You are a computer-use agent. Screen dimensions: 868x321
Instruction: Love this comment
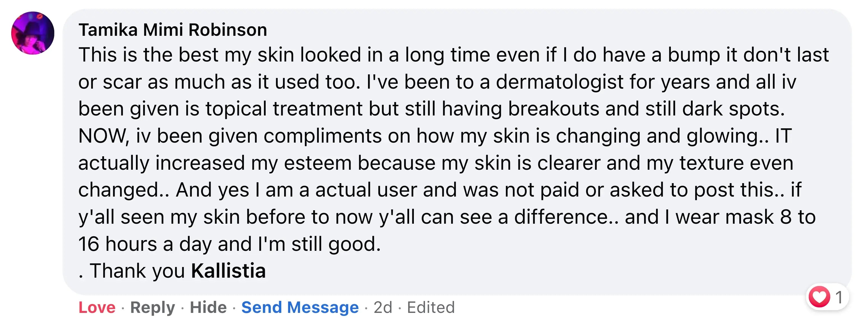[97, 307]
